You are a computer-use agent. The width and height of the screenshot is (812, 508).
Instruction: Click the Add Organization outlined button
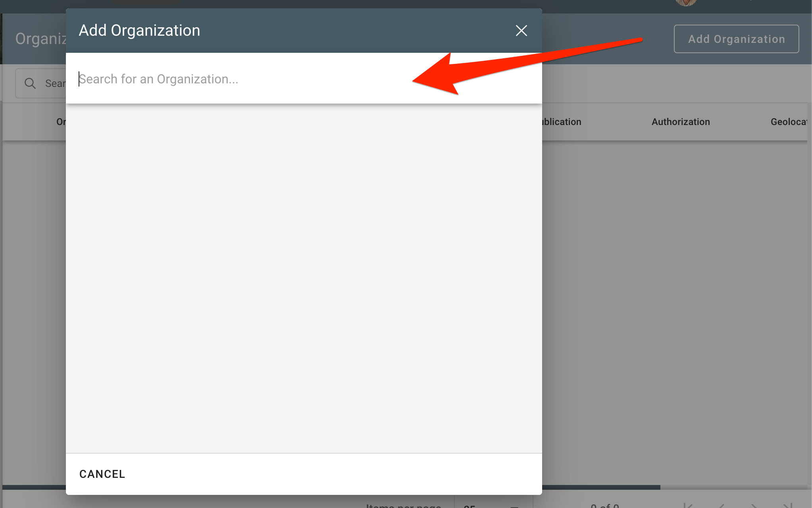[x=736, y=39]
